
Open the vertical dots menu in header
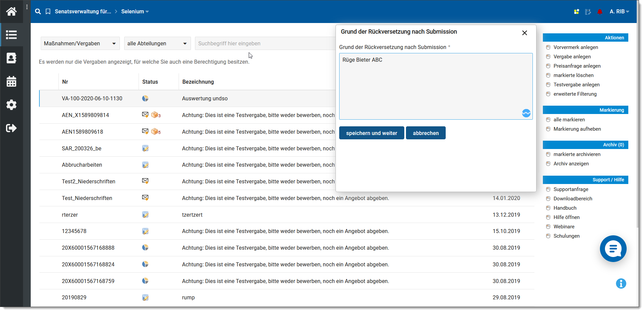click(27, 7)
